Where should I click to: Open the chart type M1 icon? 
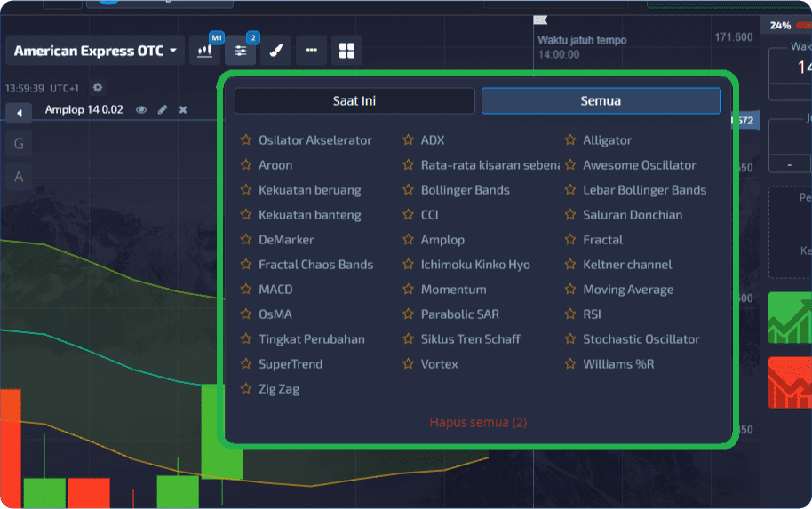[205, 51]
